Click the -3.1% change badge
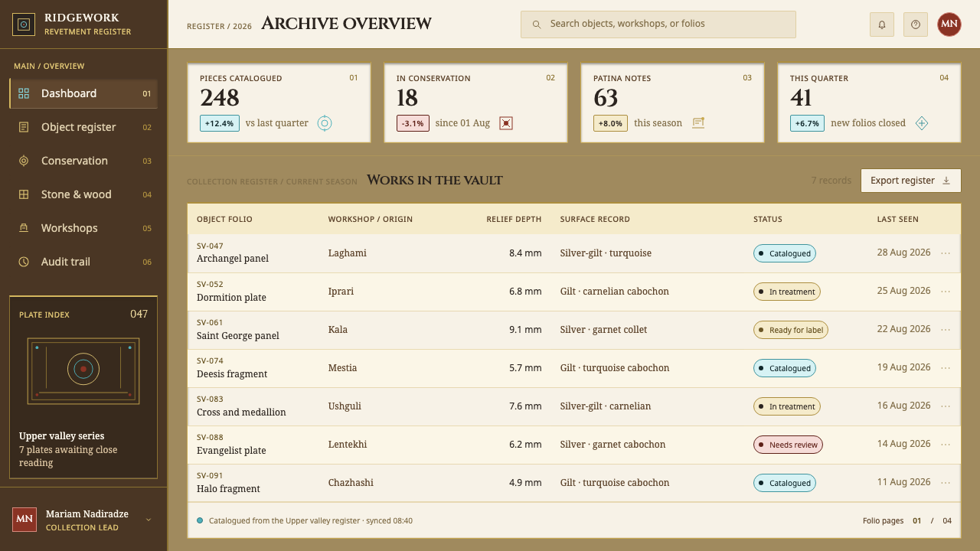 413,123
